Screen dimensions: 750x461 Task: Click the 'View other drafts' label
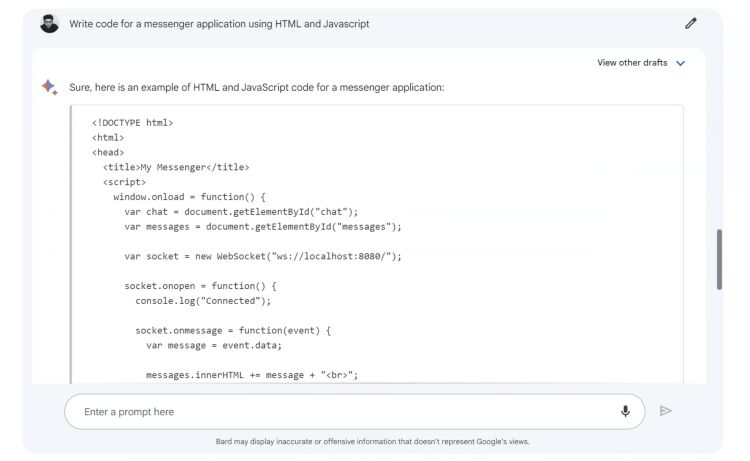(x=632, y=63)
